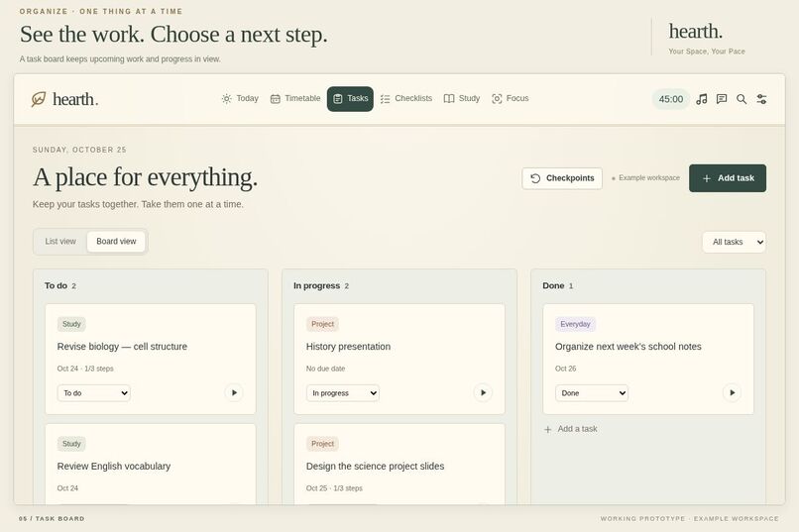Open the Checkpoints button

tap(562, 178)
